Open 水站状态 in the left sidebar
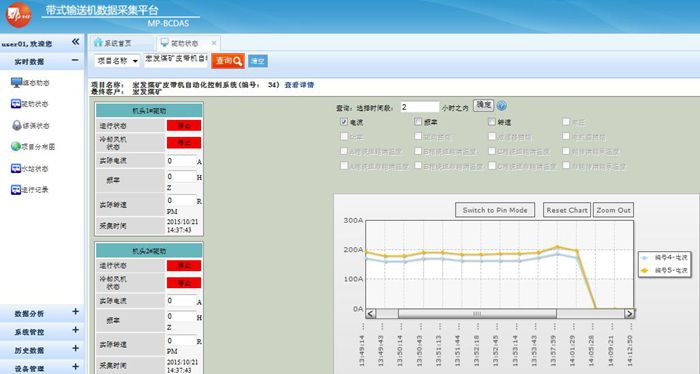The height and width of the screenshot is (374, 700). coord(29,168)
